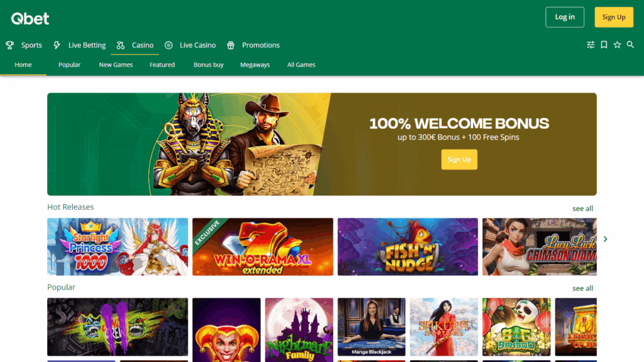This screenshot has height=362, width=644.
Task: Advance Hot Releases carousel with right chevron
Action: 606,239
